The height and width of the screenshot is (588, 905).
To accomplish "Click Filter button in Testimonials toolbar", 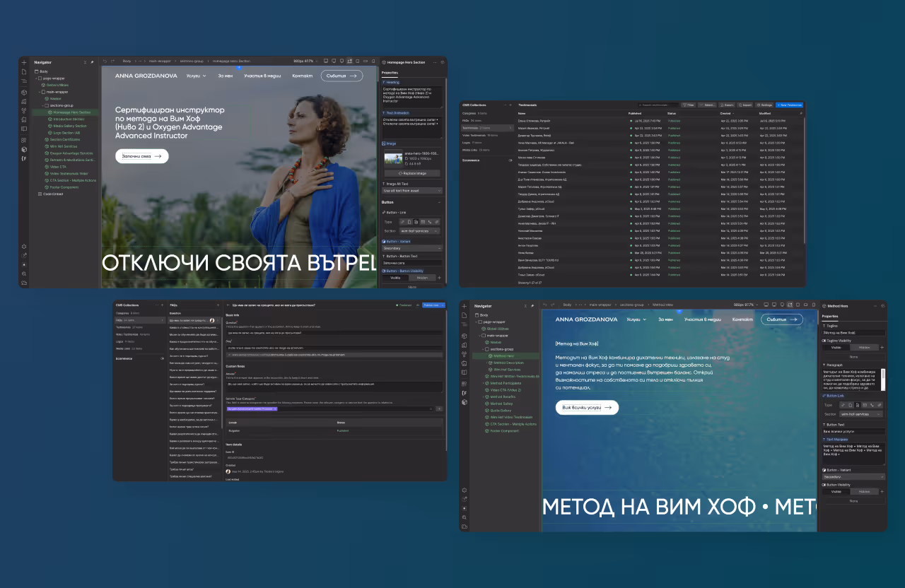I will click(688, 105).
